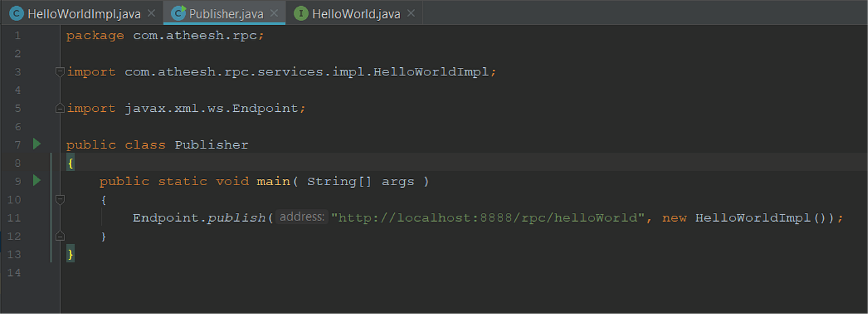Run the main method from the gutter arrow
This screenshot has height=314, width=868.
pos(37,180)
